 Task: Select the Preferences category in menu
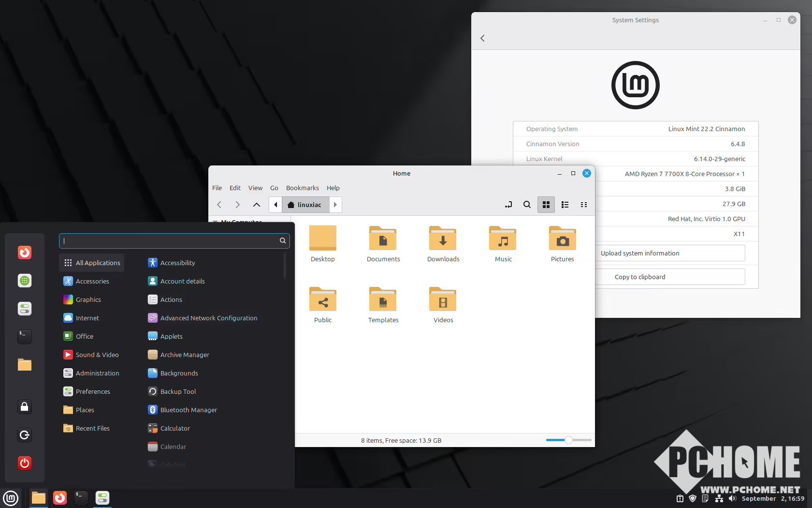pyautogui.click(x=92, y=391)
